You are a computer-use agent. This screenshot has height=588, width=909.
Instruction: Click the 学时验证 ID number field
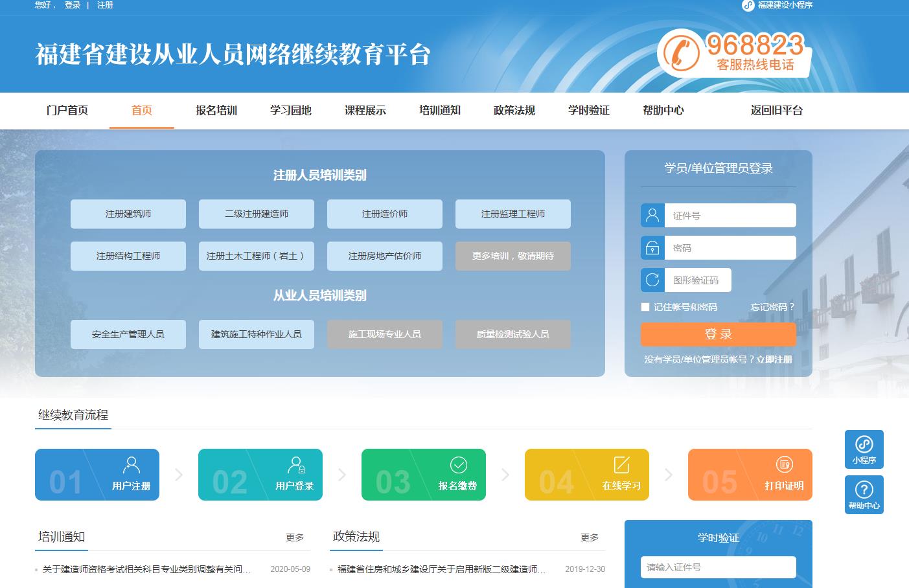tap(718, 567)
